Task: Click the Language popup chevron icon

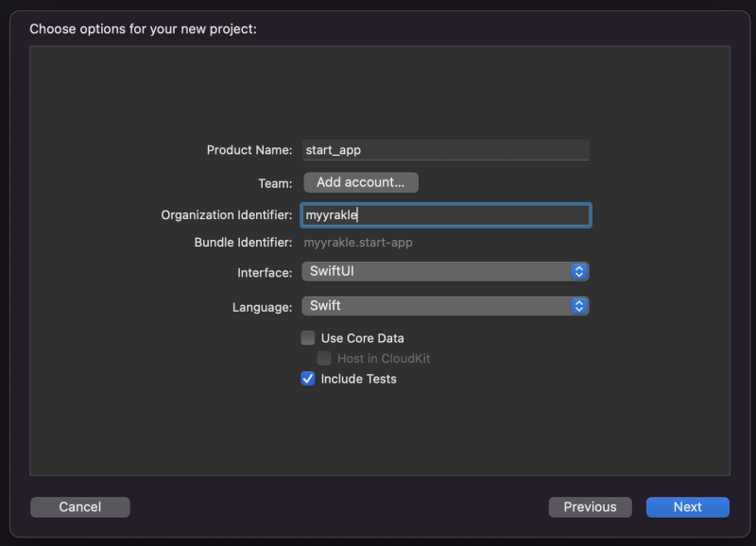Action: (579, 306)
